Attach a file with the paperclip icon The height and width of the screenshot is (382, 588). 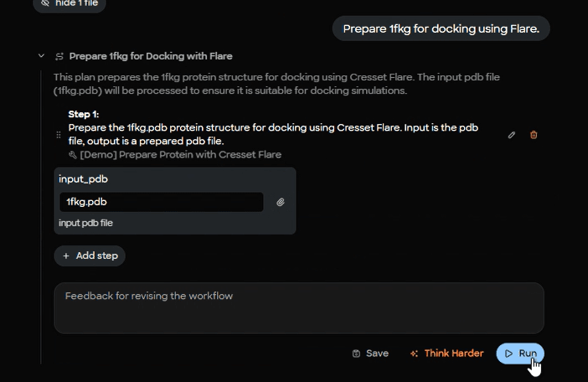281,202
